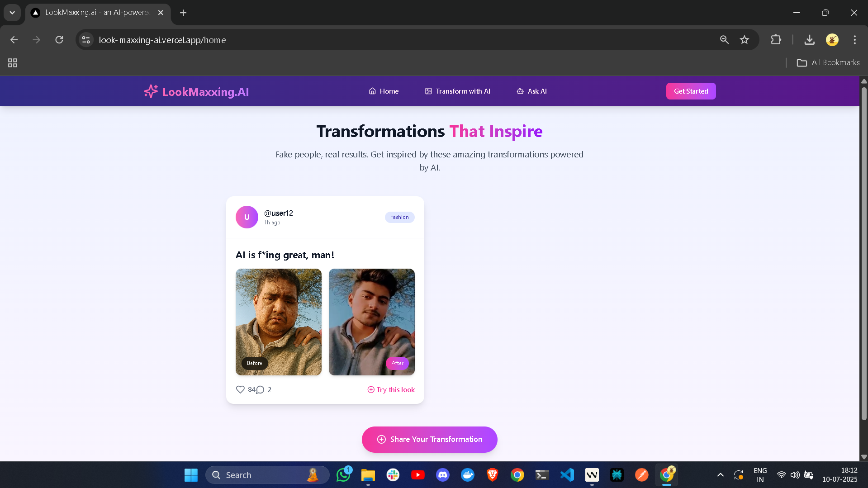Open the tab search chevron
This screenshot has height=488, width=868.
(x=12, y=13)
